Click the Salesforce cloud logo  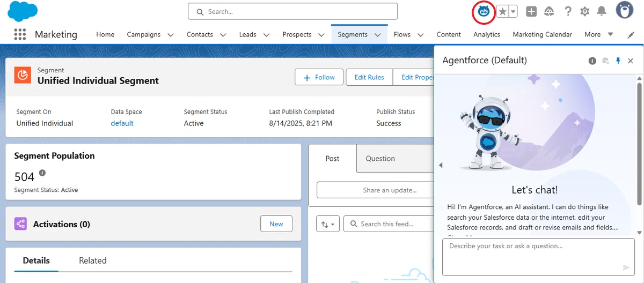[23, 11]
